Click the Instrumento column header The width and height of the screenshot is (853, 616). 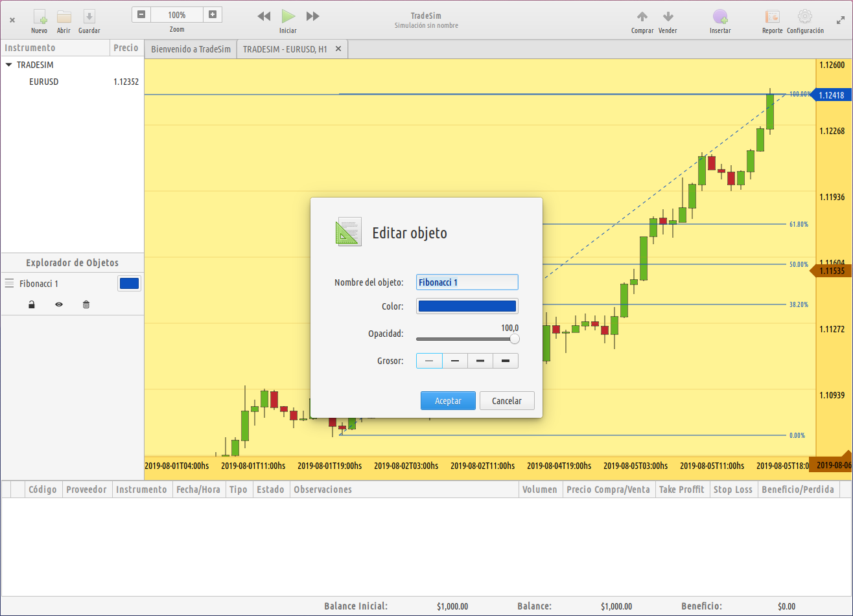(55, 48)
